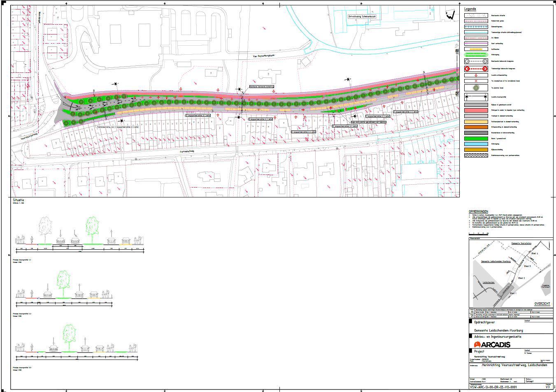Click the cross-section location legend symbol
The height and width of the screenshot is (392, 556).
click(475, 97)
